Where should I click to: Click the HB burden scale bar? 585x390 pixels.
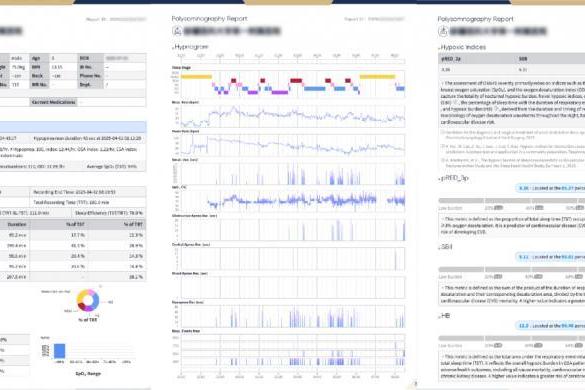(512, 338)
